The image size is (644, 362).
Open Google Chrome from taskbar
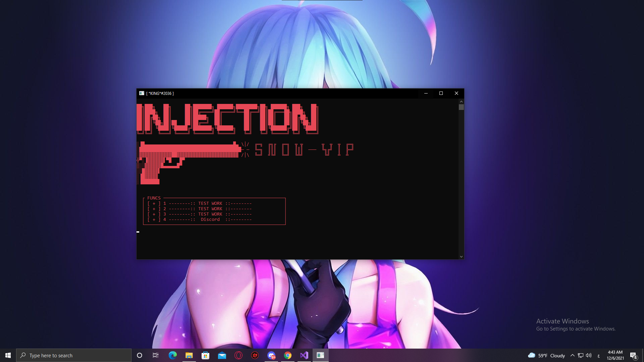tap(288, 355)
